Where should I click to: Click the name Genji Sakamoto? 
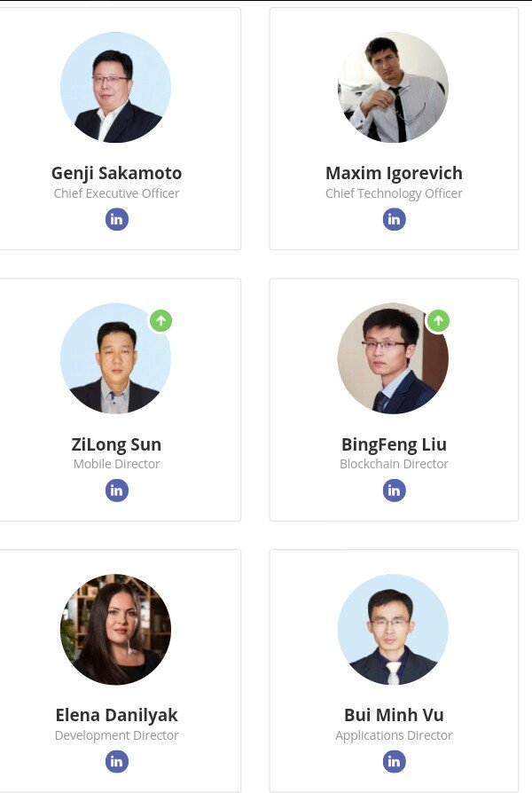[x=117, y=173]
